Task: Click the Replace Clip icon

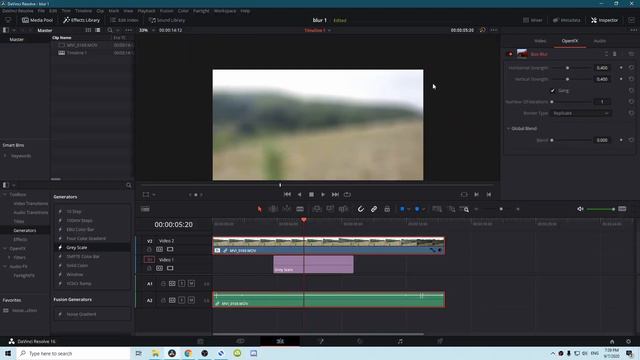Action: click(x=343, y=209)
